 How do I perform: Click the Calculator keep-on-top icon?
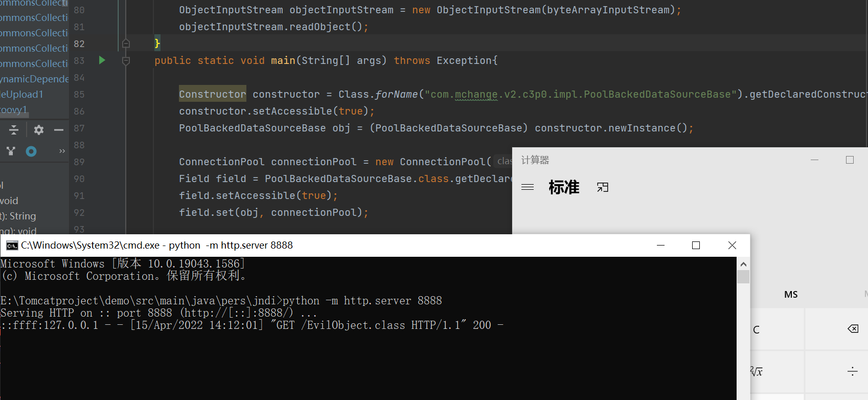click(x=603, y=187)
